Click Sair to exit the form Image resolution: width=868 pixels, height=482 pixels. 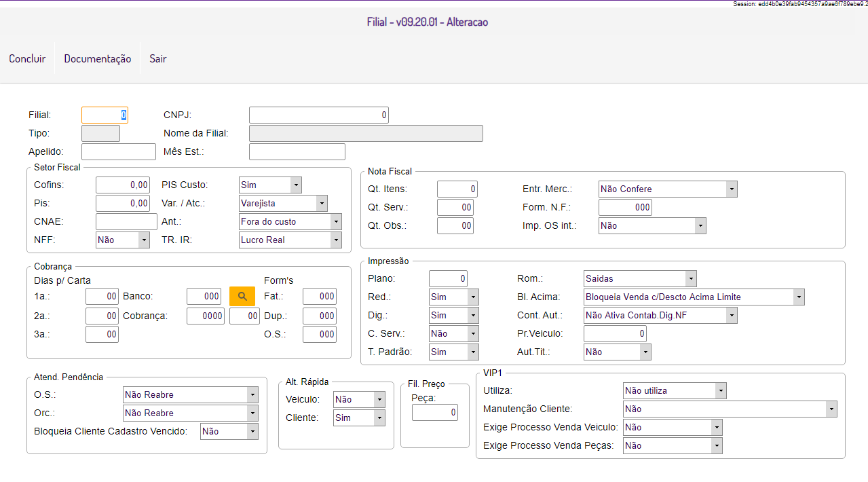click(x=158, y=58)
